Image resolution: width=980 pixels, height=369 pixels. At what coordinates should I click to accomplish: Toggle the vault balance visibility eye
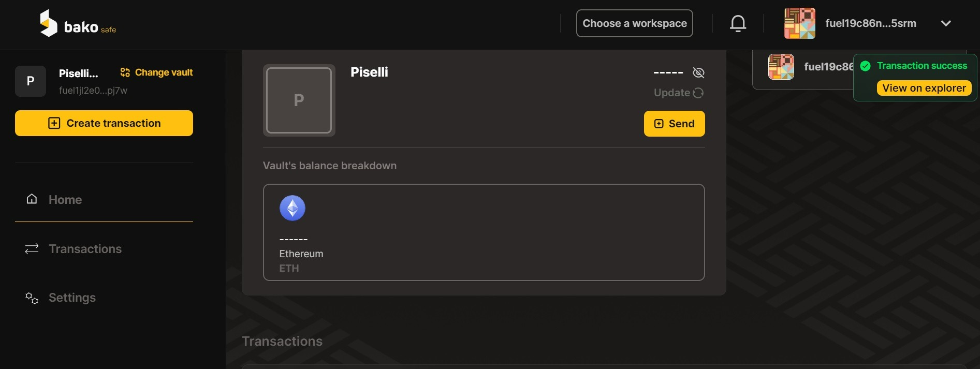point(698,72)
